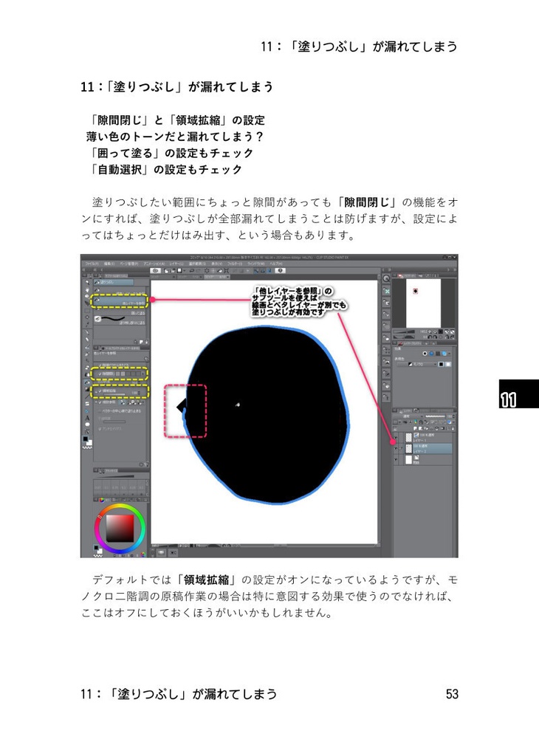The width and height of the screenshot is (539, 756).
Task: Click the Redo arrow in command bar
Action: [x=198, y=270]
